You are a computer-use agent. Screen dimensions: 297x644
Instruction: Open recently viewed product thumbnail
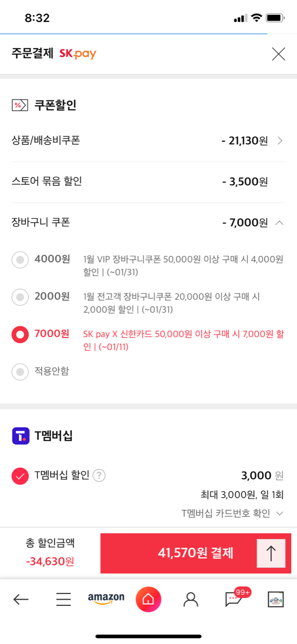click(276, 599)
